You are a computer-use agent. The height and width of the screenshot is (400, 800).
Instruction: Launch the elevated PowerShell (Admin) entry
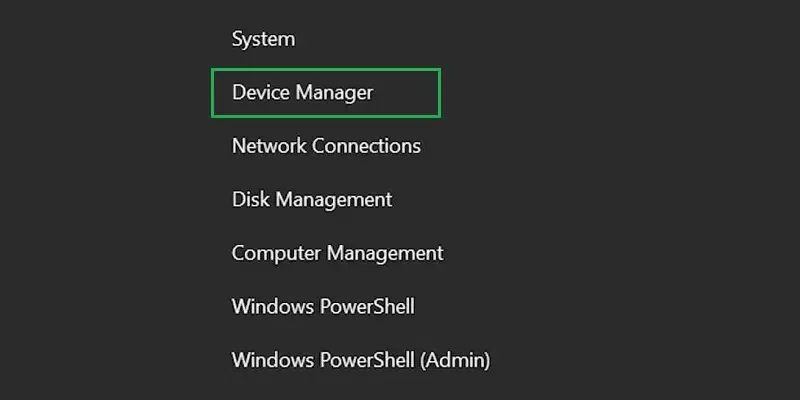[x=360, y=359]
